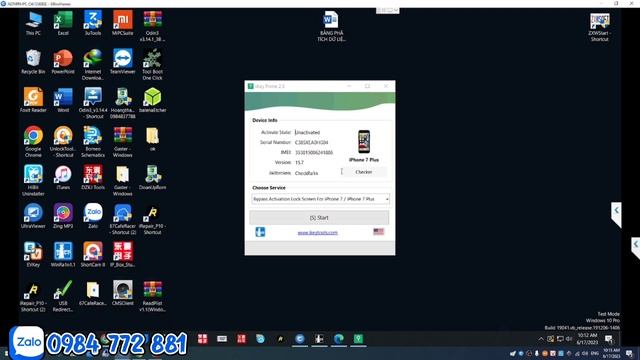The height and width of the screenshot is (360, 640).
Task: Open Tool Boot One Click shortcut
Action: click(x=152, y=64)
